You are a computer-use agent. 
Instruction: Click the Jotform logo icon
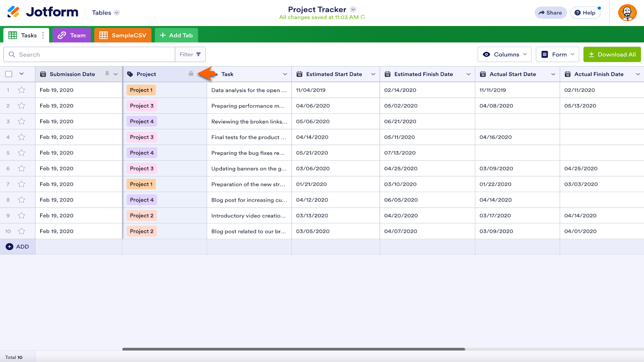[13, 12]
